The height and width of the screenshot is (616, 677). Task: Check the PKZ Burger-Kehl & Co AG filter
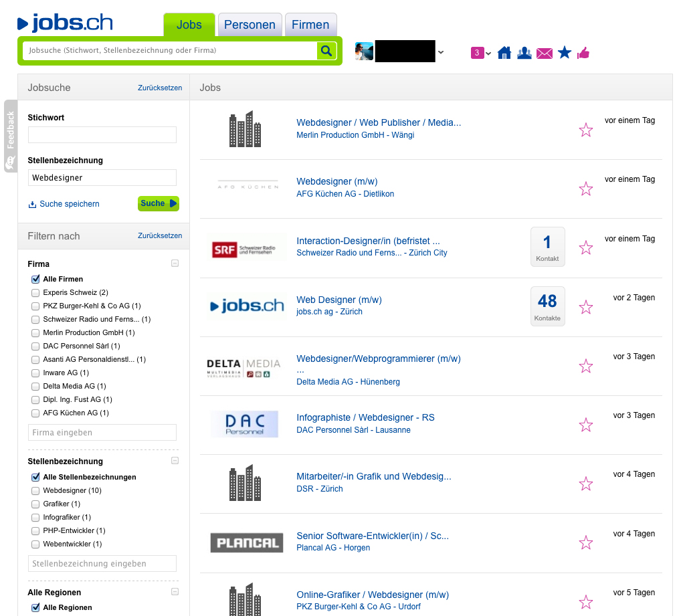[x=35, y=306]
